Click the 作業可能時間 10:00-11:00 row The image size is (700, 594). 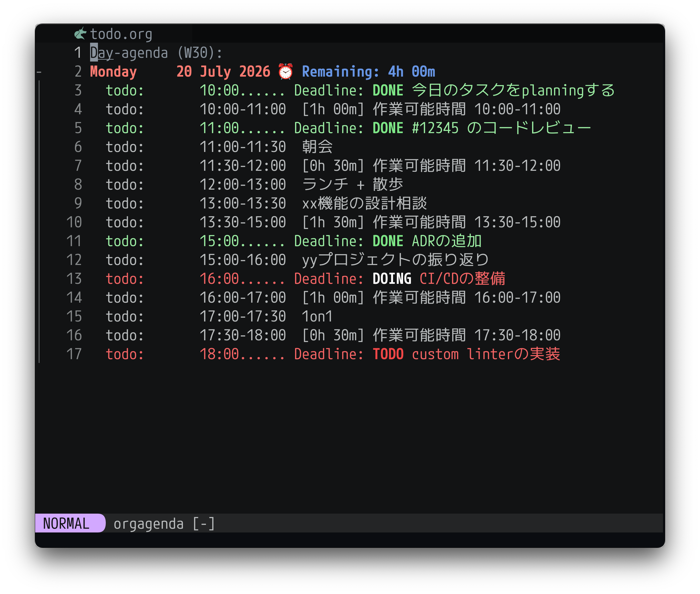coord(333,110)
